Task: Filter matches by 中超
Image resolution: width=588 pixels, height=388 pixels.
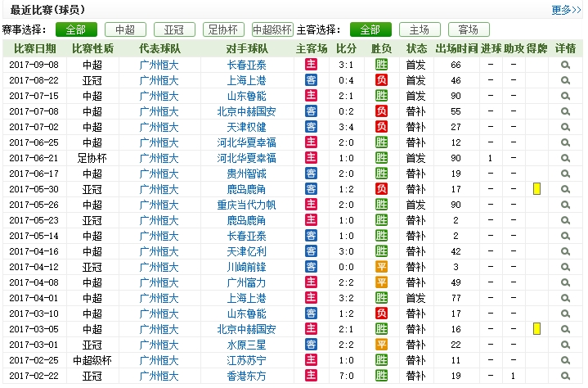Action: point(125,29)
